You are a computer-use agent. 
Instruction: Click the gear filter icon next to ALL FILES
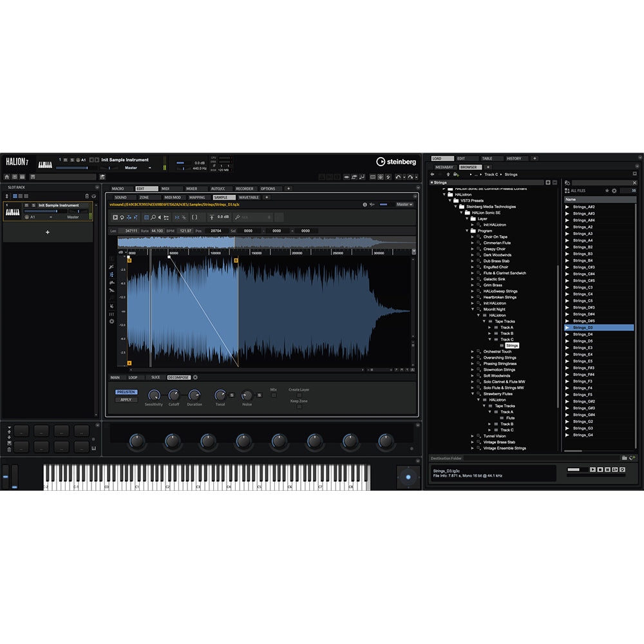pos(614,191)
